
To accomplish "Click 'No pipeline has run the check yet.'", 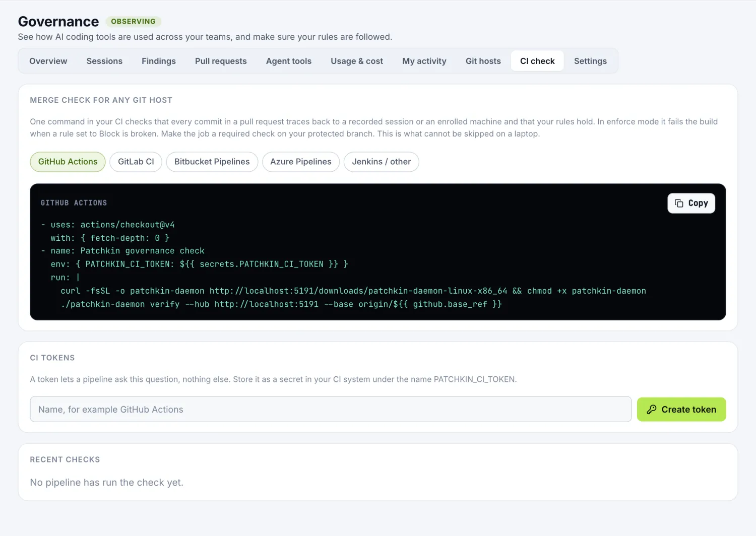I will click(107, 483).
